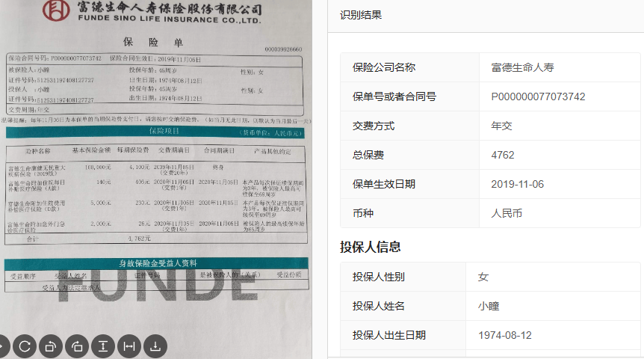Viewport: 644px width, 359px height.
Task: Click the value 富德生命人寿
Action: point(522,67)
